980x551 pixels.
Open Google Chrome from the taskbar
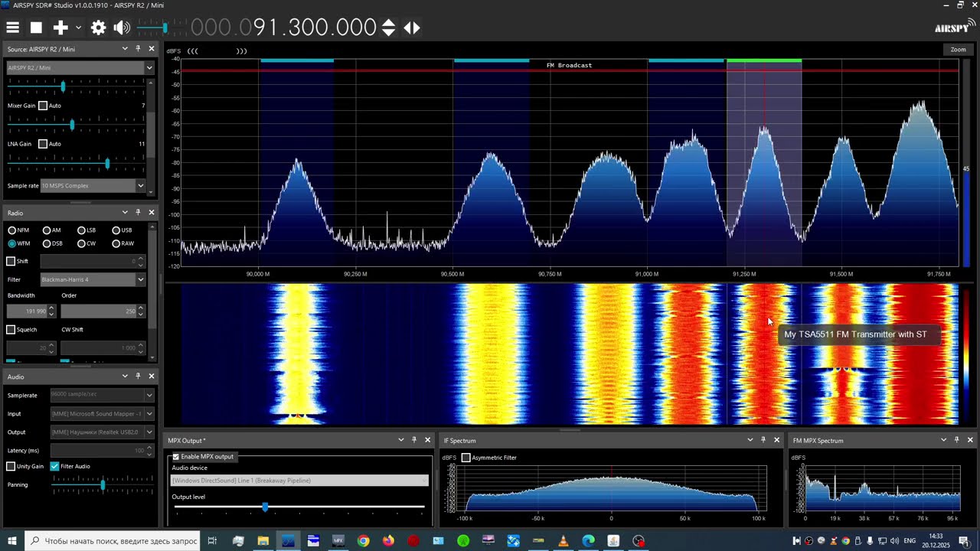tap(363, 541)
